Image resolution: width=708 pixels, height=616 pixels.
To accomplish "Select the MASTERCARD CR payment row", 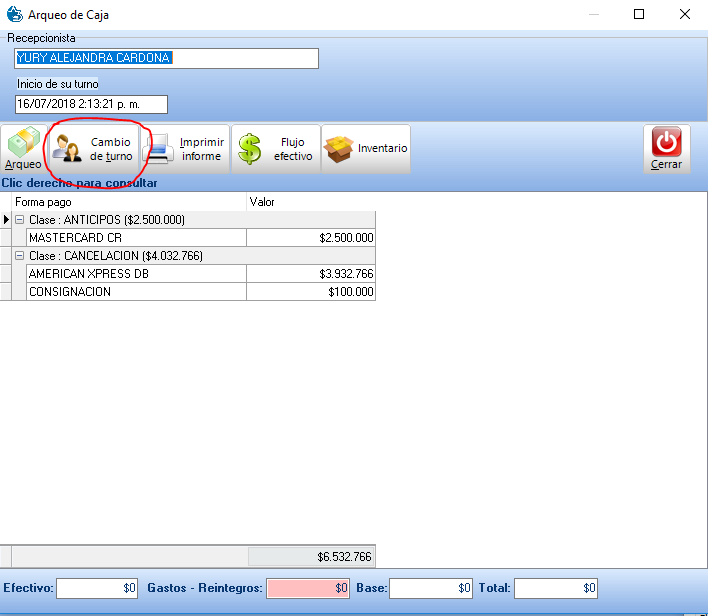I will click(136, 238).
